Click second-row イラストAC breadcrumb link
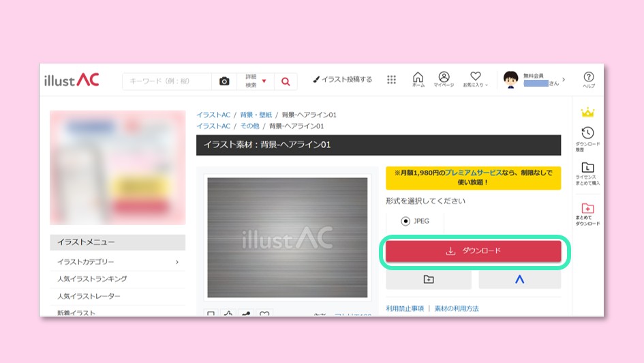The height and width of the screenshot is (363, 644). click(x=213, y=126)
